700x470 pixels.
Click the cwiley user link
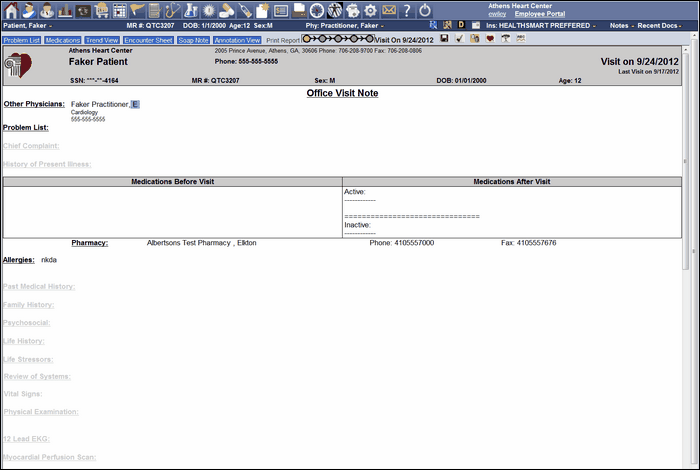497,14
